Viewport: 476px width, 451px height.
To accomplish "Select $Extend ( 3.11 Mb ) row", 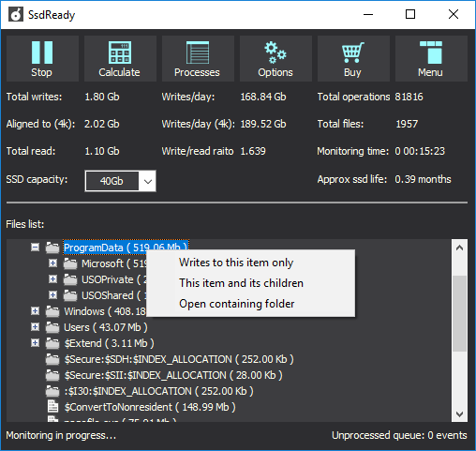I will 109,343.
